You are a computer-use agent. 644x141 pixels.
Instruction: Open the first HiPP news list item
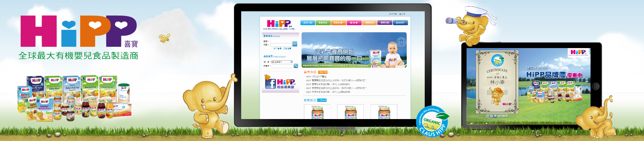pos(317,77)
